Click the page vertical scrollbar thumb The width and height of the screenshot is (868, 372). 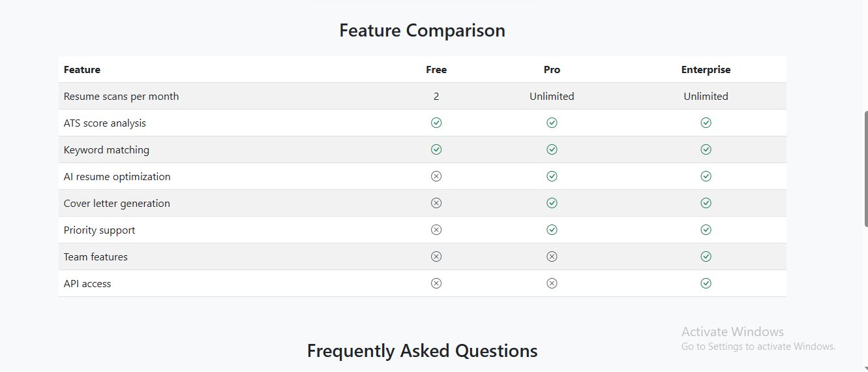[x=865, y=168]
